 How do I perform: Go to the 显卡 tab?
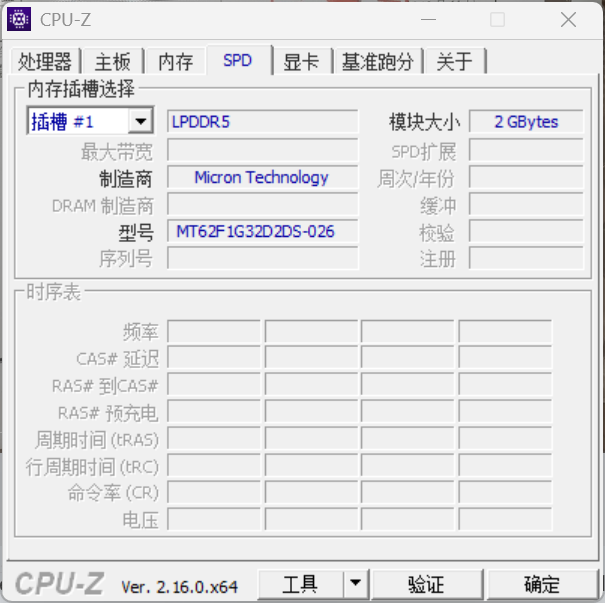[301, 62]
